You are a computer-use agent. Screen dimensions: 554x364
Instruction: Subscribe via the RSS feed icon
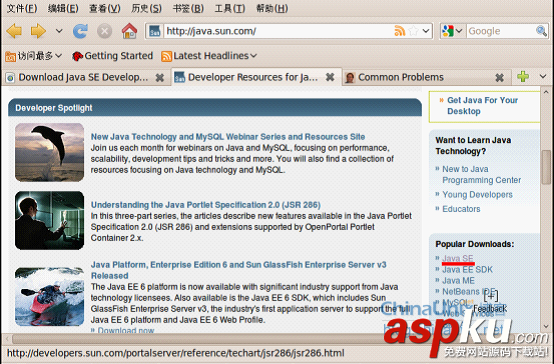tap(400, 31)
